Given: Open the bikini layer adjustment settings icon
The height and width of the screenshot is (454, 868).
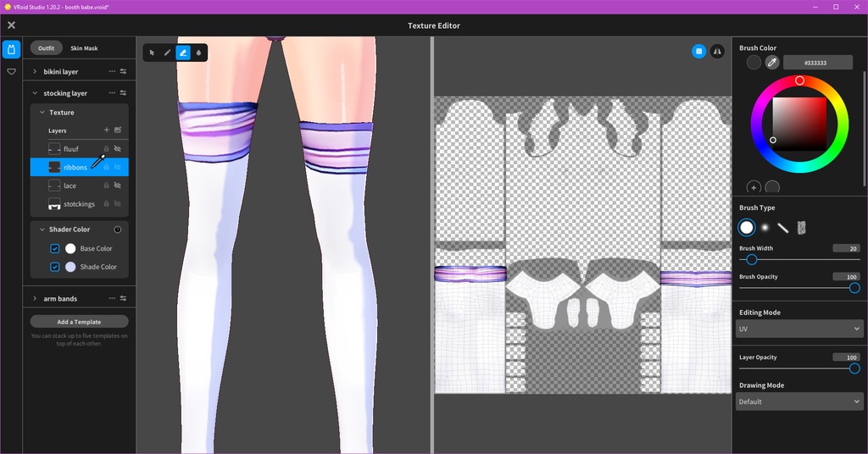Looking at the screenshot, I should point(123,71).
